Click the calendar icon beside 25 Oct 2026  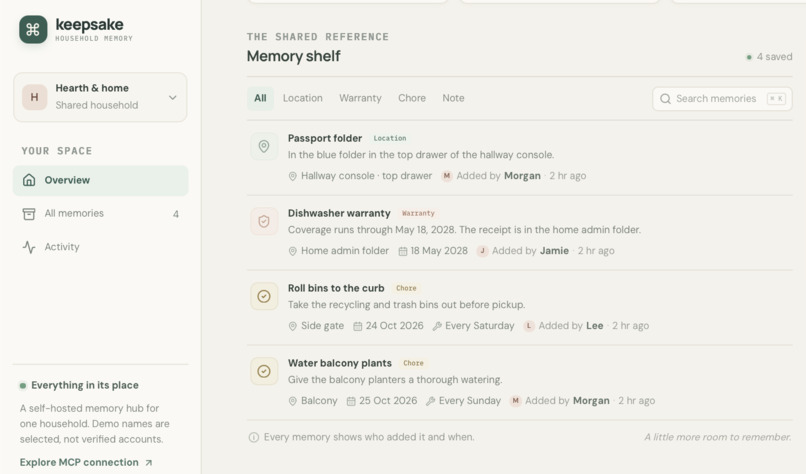(351, 402)
